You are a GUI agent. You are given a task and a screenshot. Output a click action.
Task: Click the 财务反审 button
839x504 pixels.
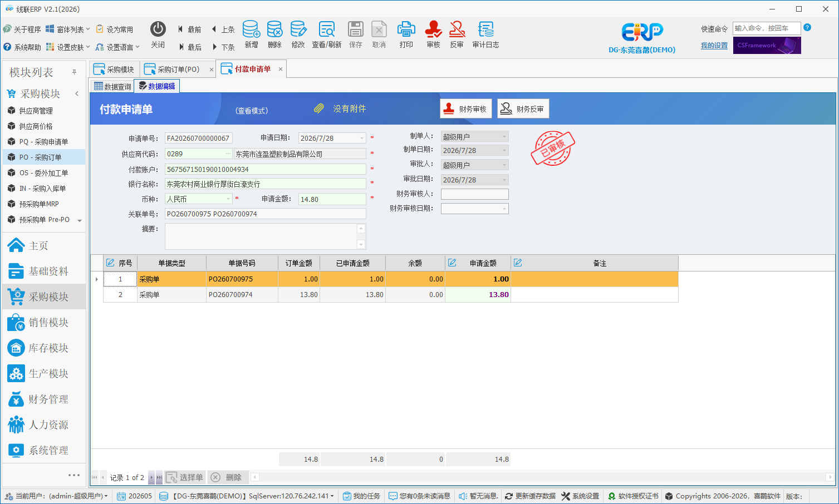[x=523, y=108]
